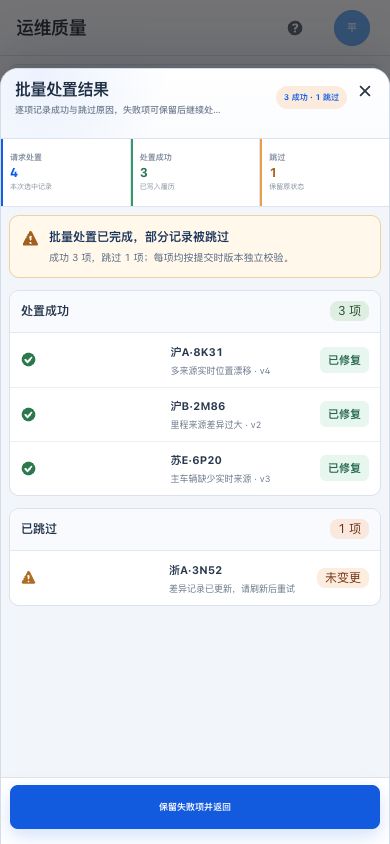Click the success checkmark for 苏E·6P20

click(x=29, y=468)
